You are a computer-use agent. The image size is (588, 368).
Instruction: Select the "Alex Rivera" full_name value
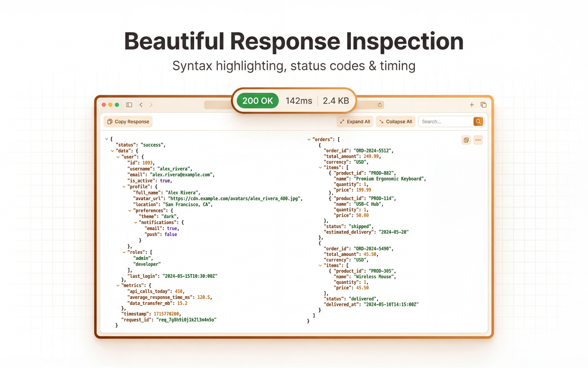[x=182, y=193]
